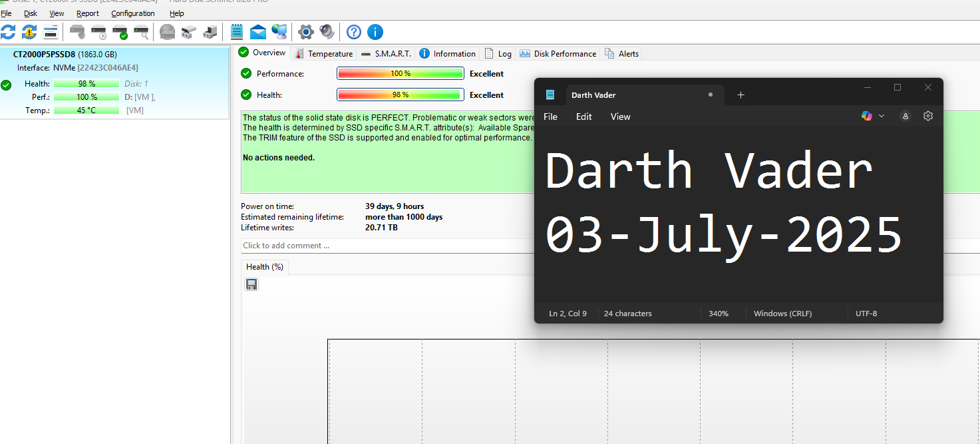Viewport: 980px width, 444px height.
Task: Click the save floppy icon above health graph
Action: [x=251, y=284]
